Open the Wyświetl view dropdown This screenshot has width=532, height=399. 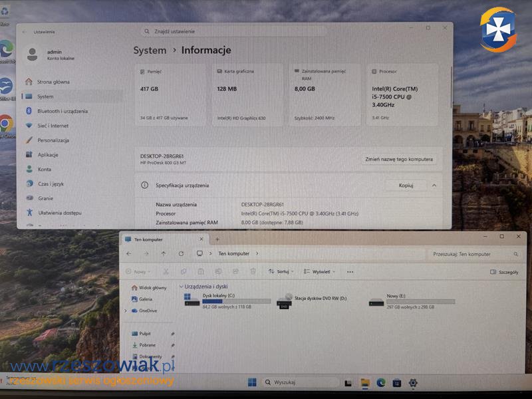[319, 272]
